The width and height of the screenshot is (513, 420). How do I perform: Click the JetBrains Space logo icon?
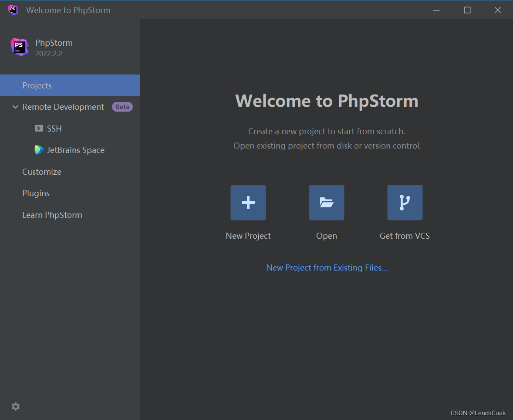click(39, 150)
